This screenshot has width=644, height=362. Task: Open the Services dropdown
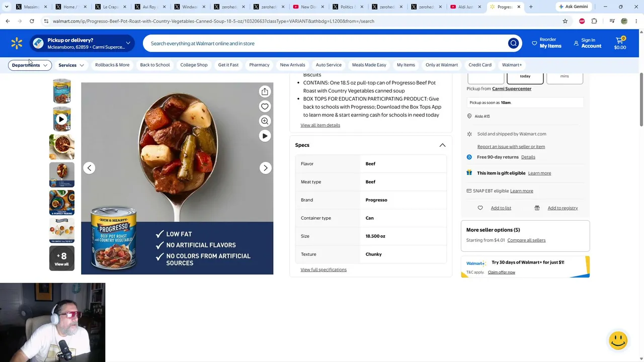click(x=71, y=65)
